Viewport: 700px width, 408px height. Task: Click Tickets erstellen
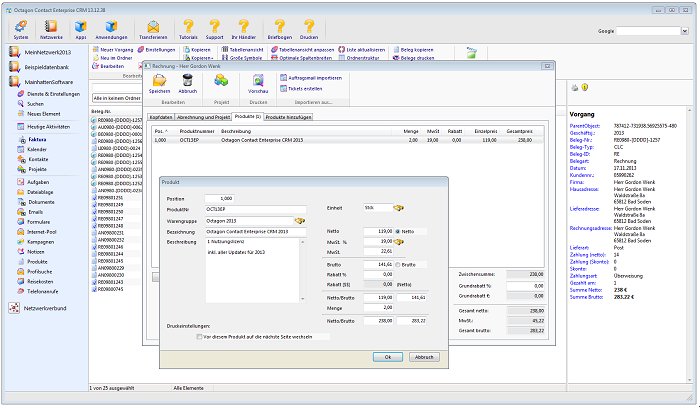301,88
